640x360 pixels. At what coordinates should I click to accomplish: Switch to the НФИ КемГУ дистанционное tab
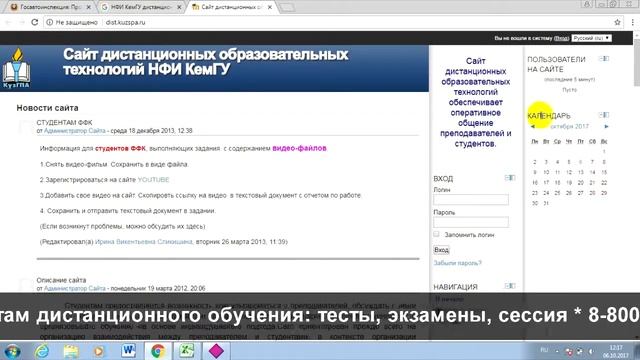(x=141, y=7)
